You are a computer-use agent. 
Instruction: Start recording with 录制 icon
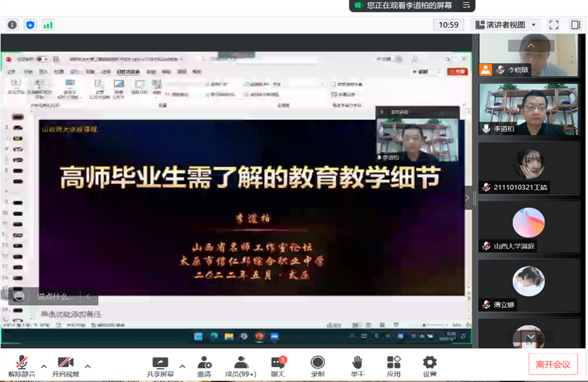[318, 366]
